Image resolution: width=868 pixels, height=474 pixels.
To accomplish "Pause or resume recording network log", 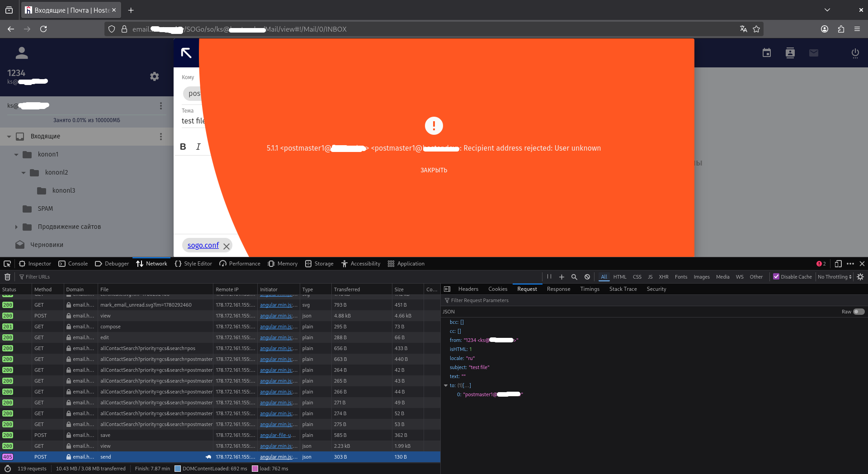I will coord(549,277).
